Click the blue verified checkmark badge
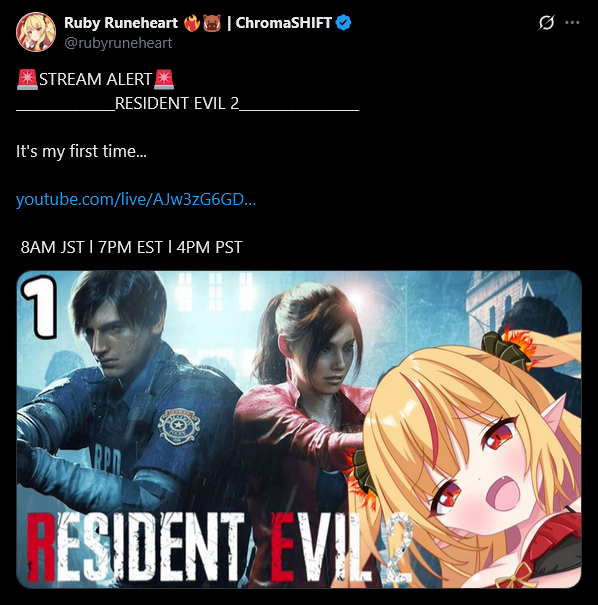This screenshot has width=598, height=605. point(343,23)
